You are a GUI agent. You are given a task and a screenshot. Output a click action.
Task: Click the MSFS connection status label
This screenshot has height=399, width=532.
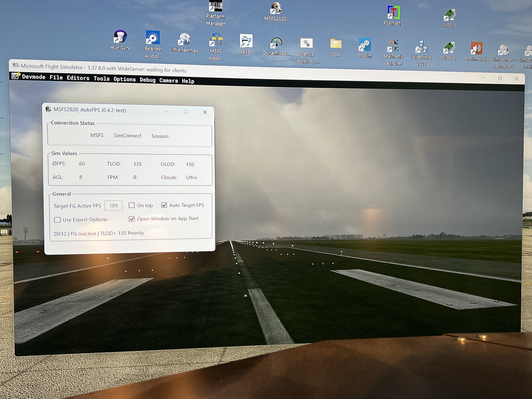point(97,135)
